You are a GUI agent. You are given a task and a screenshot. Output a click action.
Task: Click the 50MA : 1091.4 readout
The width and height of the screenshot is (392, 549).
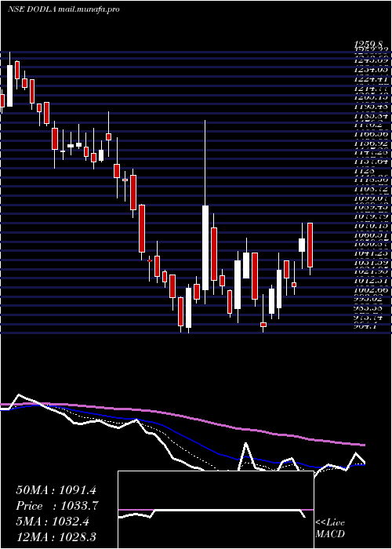point(56,490)
